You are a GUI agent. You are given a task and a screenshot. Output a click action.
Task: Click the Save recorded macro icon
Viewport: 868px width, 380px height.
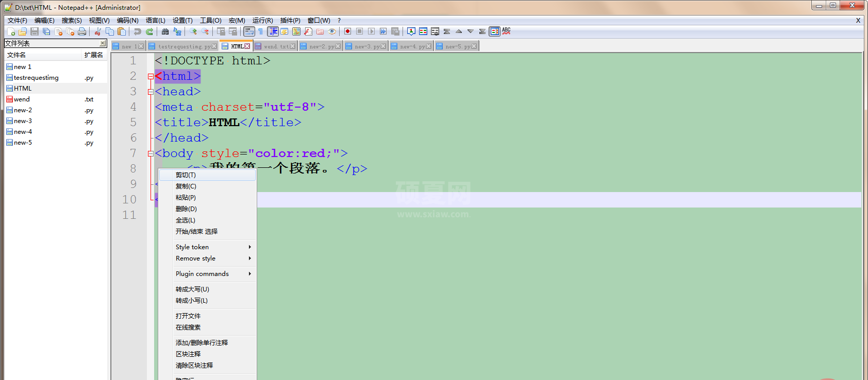coord(395,31)
